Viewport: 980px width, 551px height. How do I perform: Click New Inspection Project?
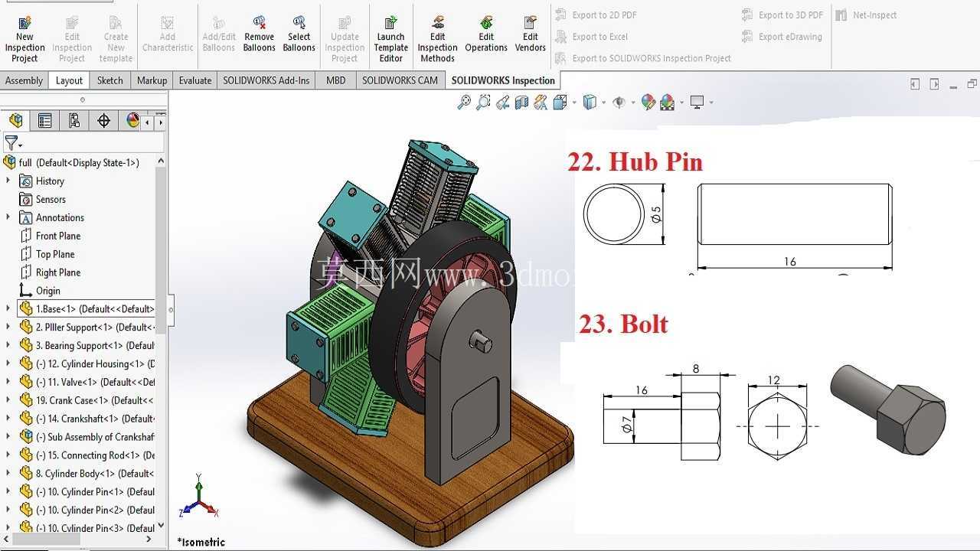[x=24, y=38]
